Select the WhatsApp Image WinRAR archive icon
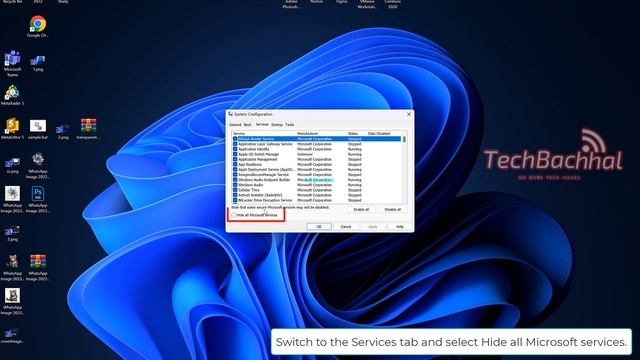The width and height of the screenshot is (640, 360). pos(38,268)
